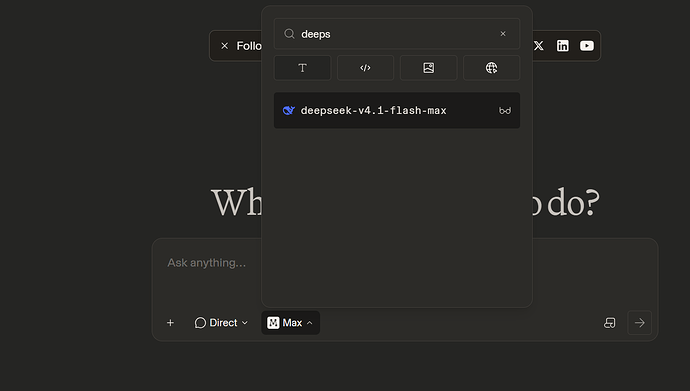The height and width of the screenshot is (391, 690).
Task: Click the DeepSeek whale logo icon
Action: coord(289,110)
